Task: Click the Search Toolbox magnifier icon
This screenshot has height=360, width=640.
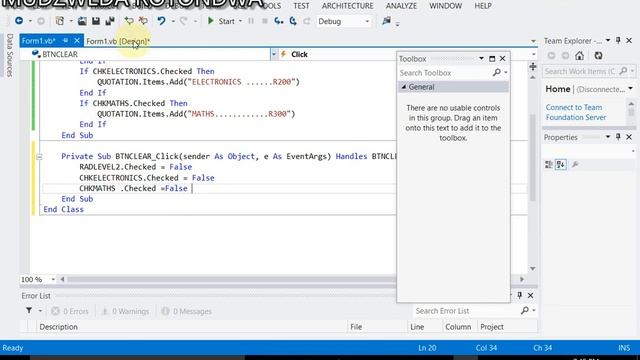Action: coord(497,73)
